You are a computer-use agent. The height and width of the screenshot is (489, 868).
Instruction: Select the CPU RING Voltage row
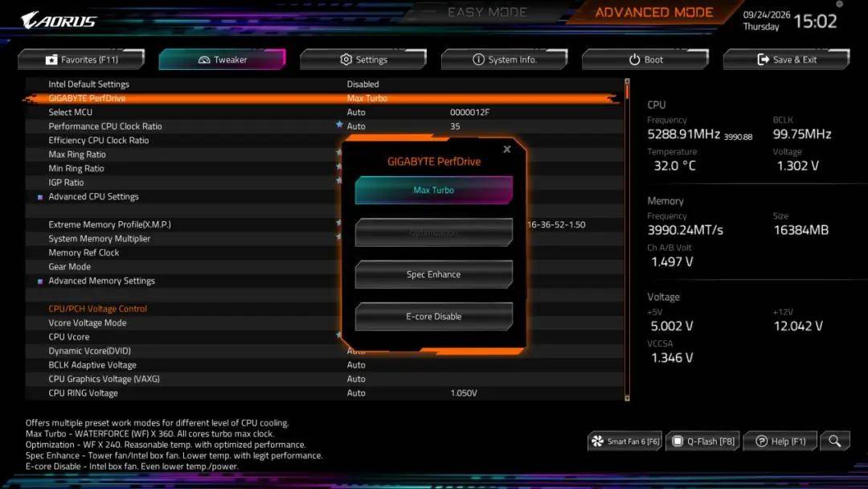point(324,393)
